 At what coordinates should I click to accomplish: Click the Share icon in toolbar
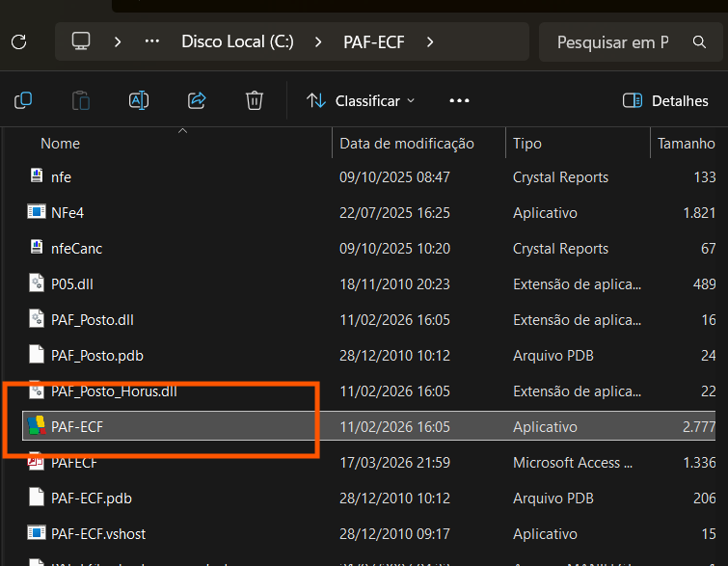tap(197, 100)
